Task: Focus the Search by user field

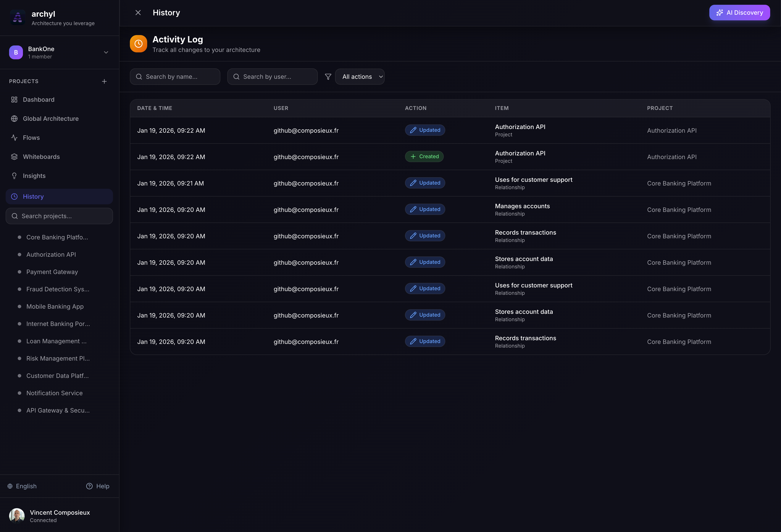Action: 272,77
